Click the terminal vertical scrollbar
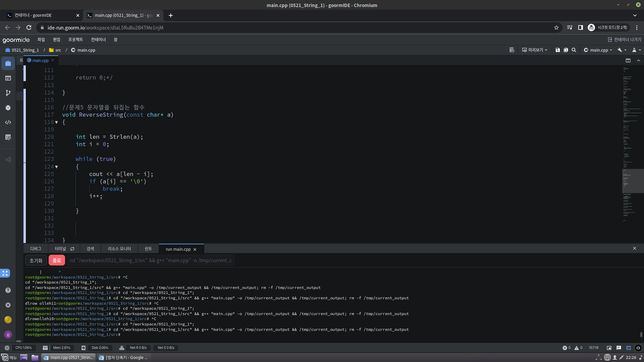 pyautogui.click(x=641, y=335)
